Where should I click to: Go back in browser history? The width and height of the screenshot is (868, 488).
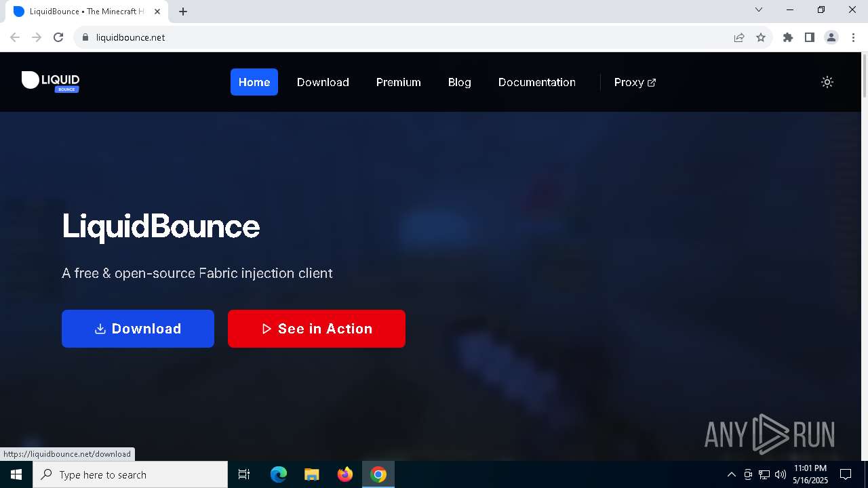coord(15,37)
